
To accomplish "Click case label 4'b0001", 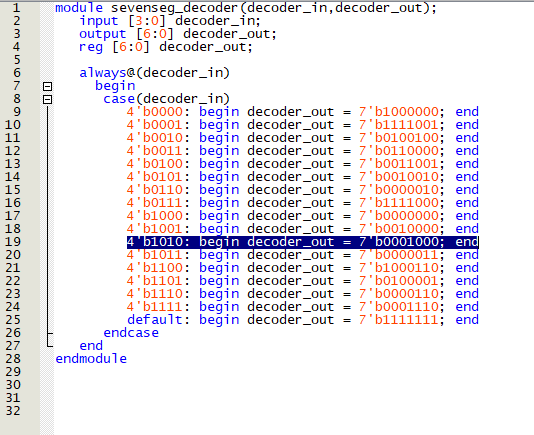I will [x=155, y=125].
